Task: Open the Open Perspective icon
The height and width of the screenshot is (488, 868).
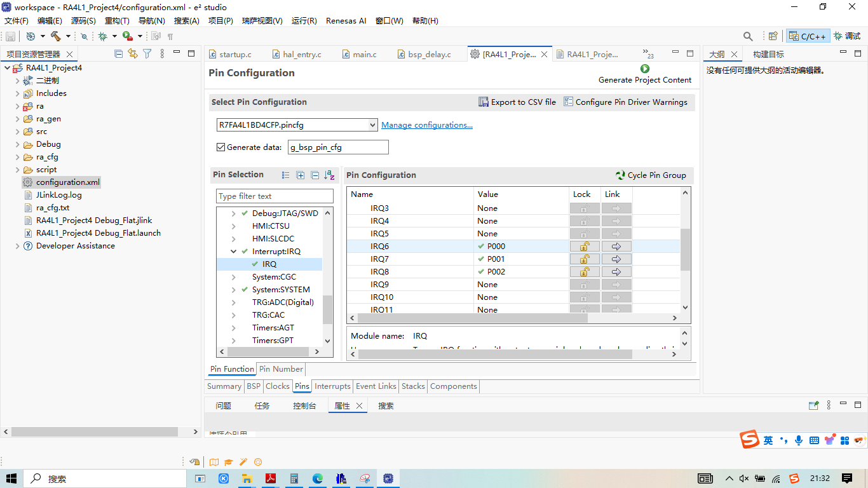Action: pyautogui.click(x=773, y=36)
